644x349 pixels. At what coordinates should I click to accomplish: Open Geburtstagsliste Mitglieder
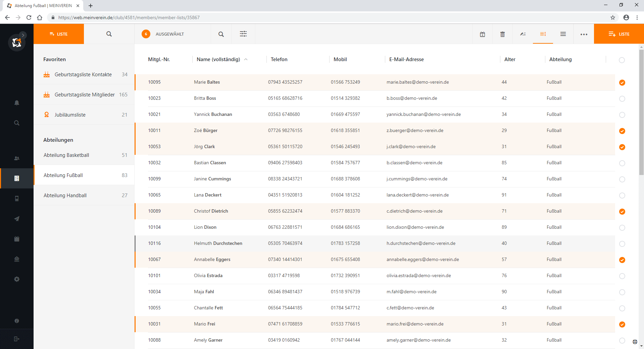pos(84,94)
